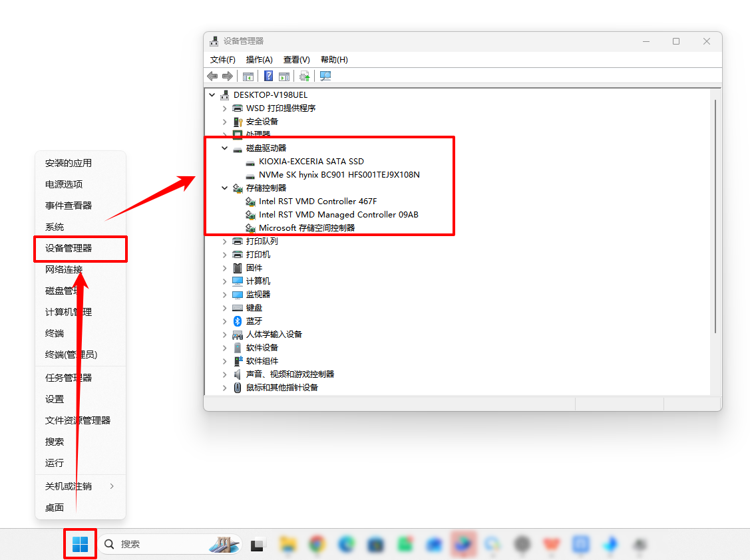Choose 运行 in the context menu
Viewport: 750px width, 560px height.
coord(81,463)
